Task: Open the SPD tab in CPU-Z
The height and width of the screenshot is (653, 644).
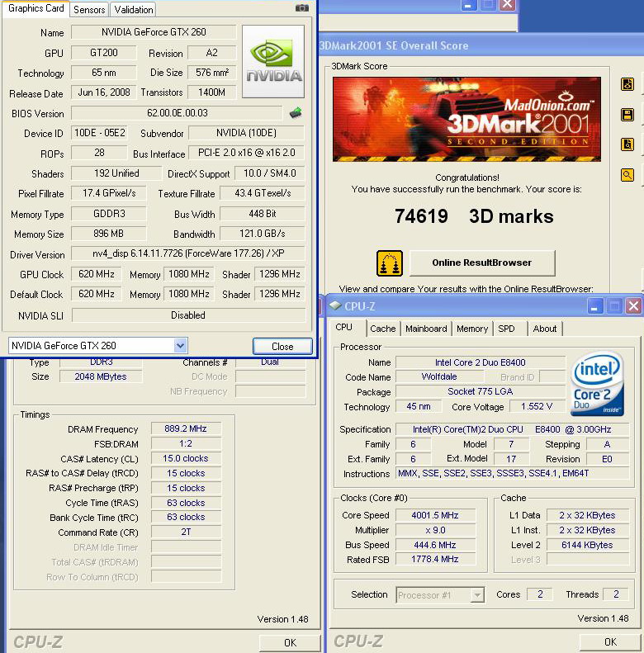Action: (x=506, y=329)
